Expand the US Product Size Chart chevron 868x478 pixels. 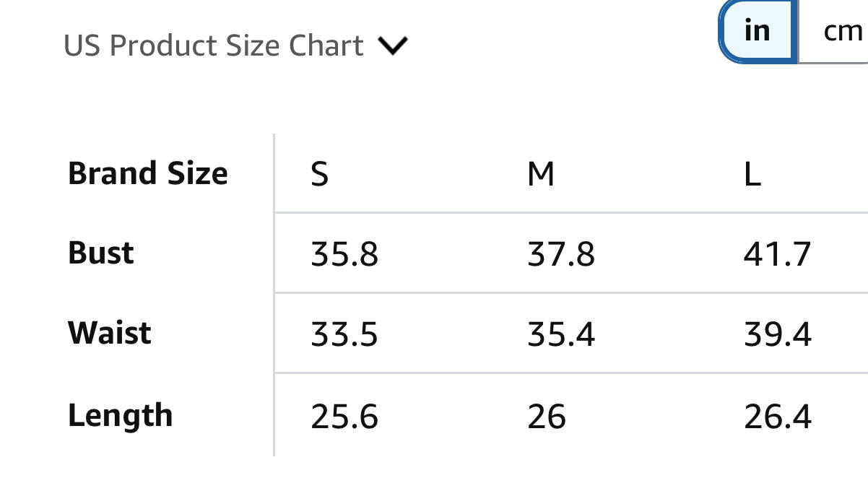(394, 46)
